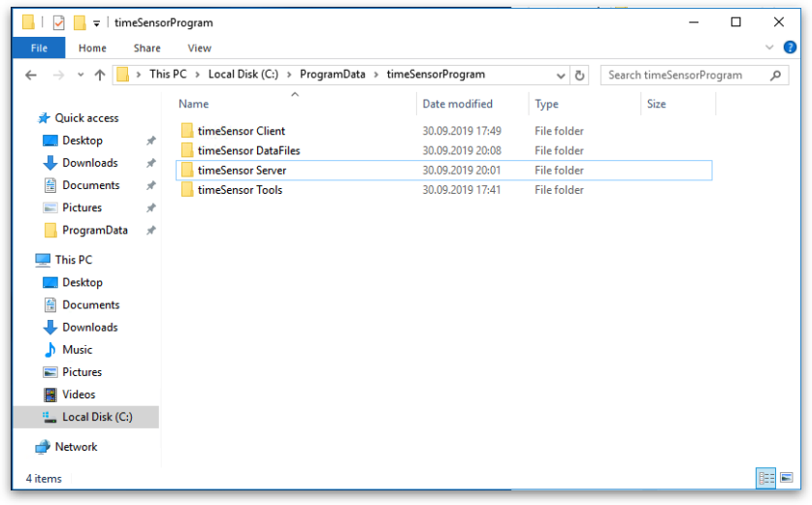Open Downloads under This PC

pyautogui.click(x=89, y=327)
